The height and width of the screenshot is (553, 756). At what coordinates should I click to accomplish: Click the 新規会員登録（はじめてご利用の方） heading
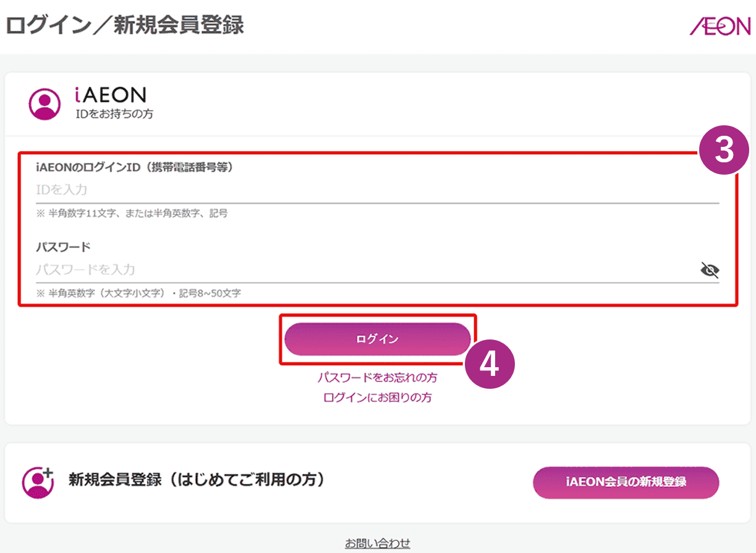point(197,480)
